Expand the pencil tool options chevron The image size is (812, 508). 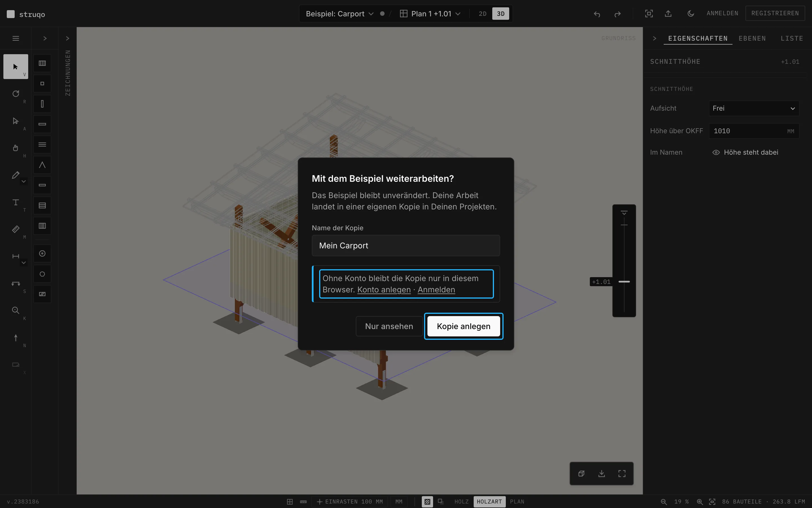coord(23,181)
